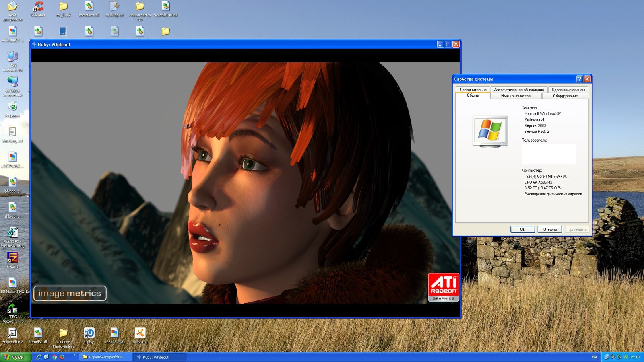This screenshot has width=644, height=362.
Task: Switch to the Дополнительно tab
Action: pos(473,90)
